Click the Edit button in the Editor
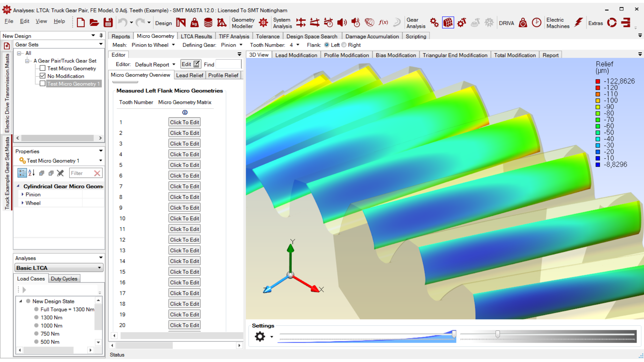The height and width of the screenshot is (362, 644). tap(191, 64)
